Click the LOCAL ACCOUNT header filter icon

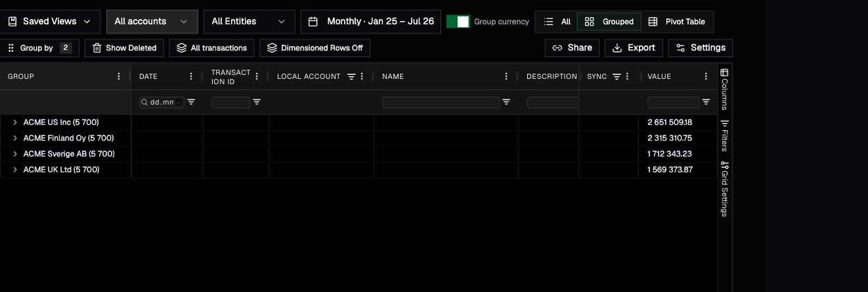[x=351, y=77]
